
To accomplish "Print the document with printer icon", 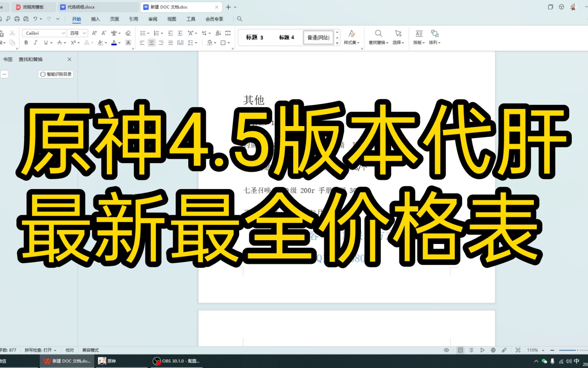I will tap(17, 19).
